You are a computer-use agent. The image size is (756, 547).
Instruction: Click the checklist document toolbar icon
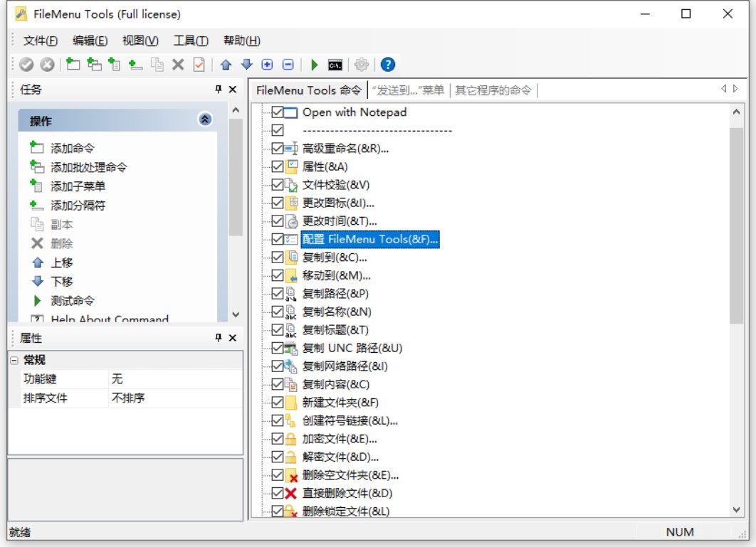199,64
